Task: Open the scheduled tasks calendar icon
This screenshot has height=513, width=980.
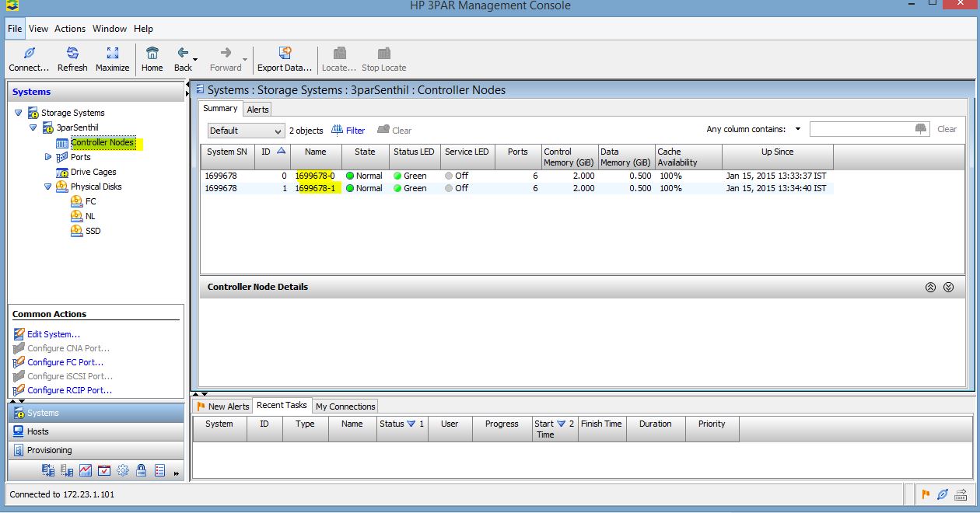Action: click(104, 470)
